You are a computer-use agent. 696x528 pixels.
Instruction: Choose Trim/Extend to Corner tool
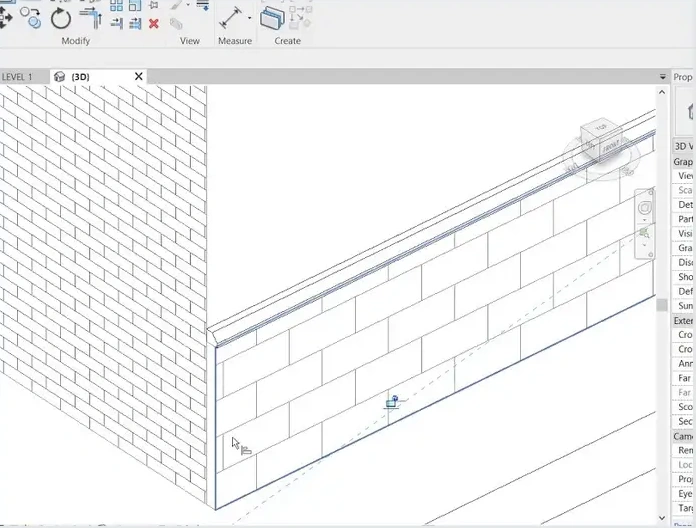[91, 18]
